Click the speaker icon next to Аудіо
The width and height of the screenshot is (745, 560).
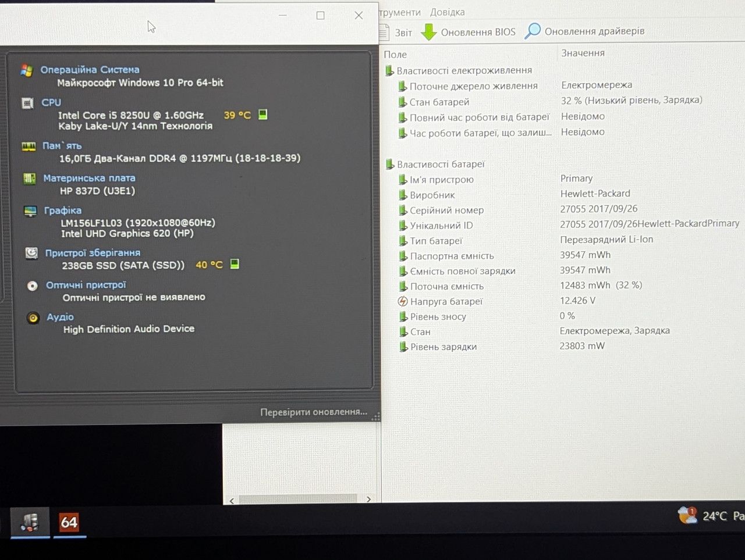click(33, 318)
